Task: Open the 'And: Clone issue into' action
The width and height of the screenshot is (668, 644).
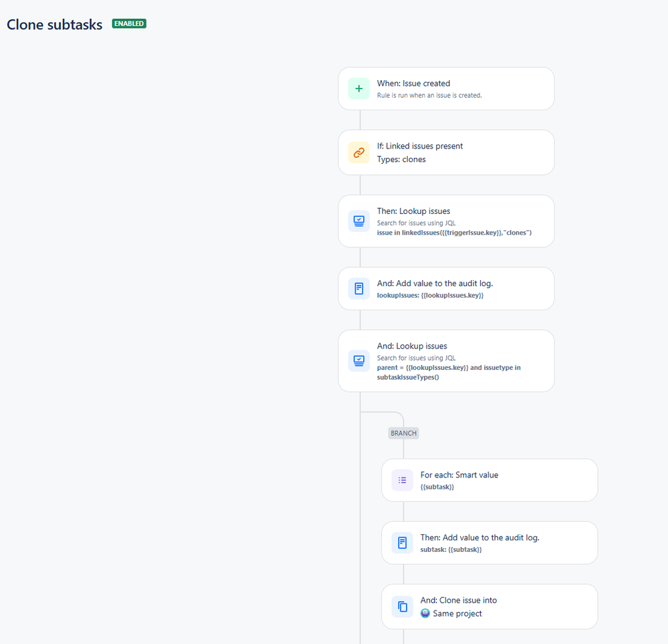Action: coord(489,607)
